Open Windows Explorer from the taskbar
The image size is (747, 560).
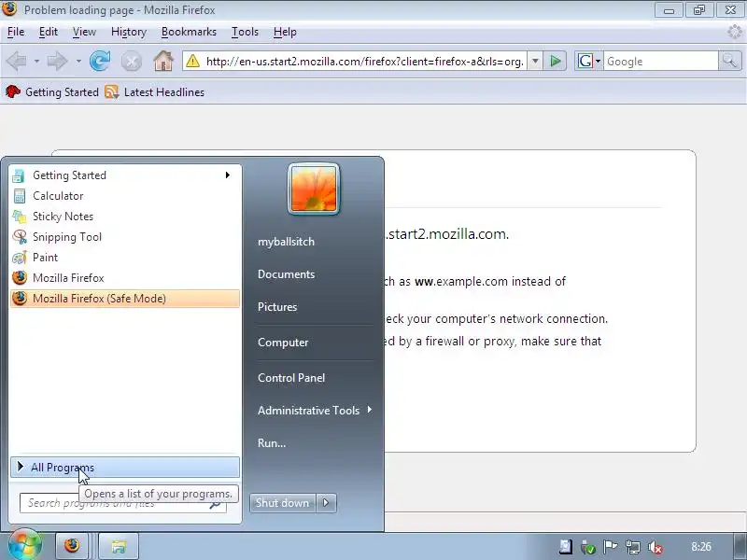pyautogui.click(x=119, y=546)
